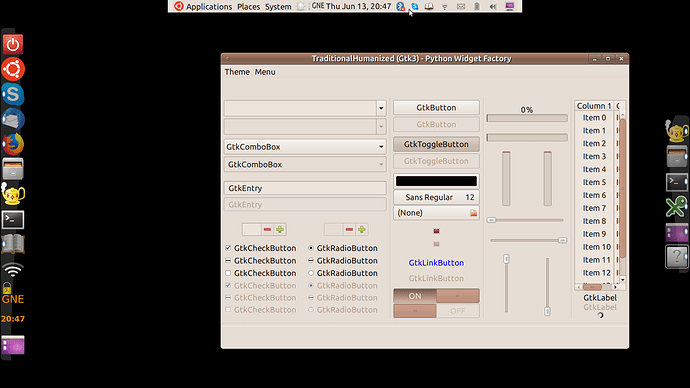
Task: Click the purple window icon at left dock bottom
Action: click(13, 345)
